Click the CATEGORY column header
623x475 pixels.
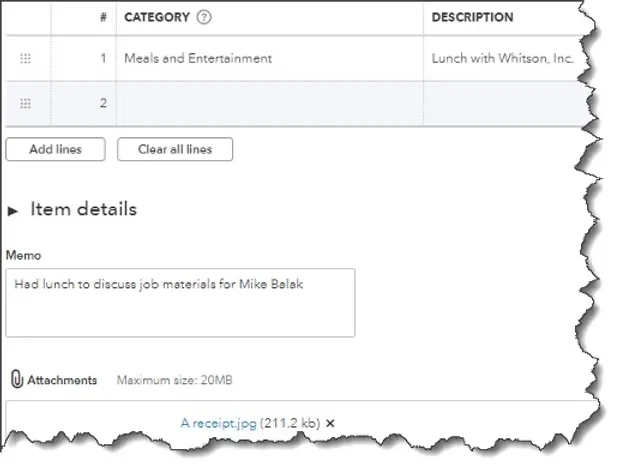[157, 17]
